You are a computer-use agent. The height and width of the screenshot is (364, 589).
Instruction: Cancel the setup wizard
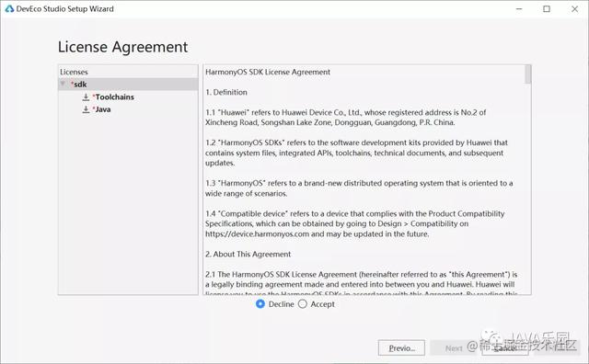[505, 347]
